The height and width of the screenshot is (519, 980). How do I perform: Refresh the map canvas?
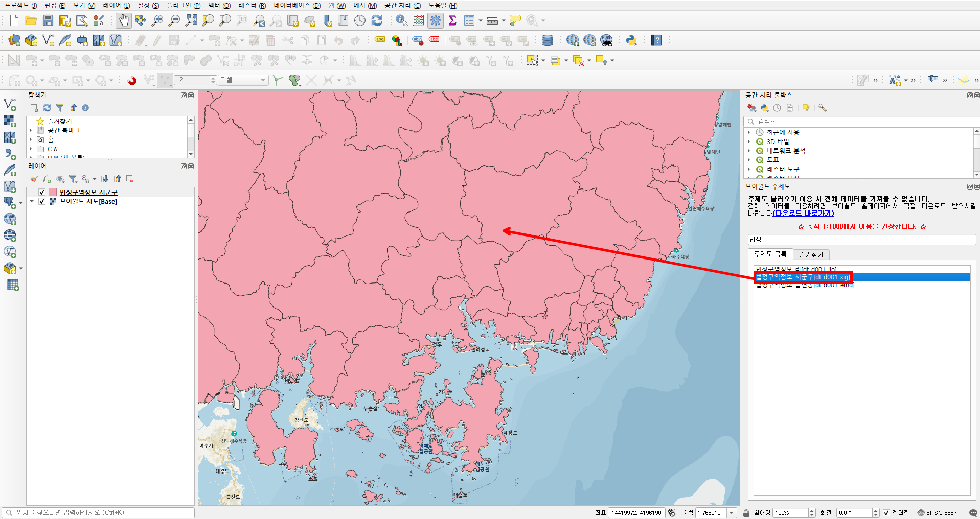[377, 20]
